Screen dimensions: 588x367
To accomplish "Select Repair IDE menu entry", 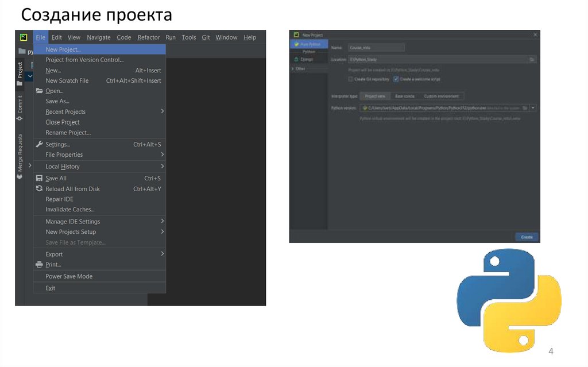I will click(x=99, y=199).
